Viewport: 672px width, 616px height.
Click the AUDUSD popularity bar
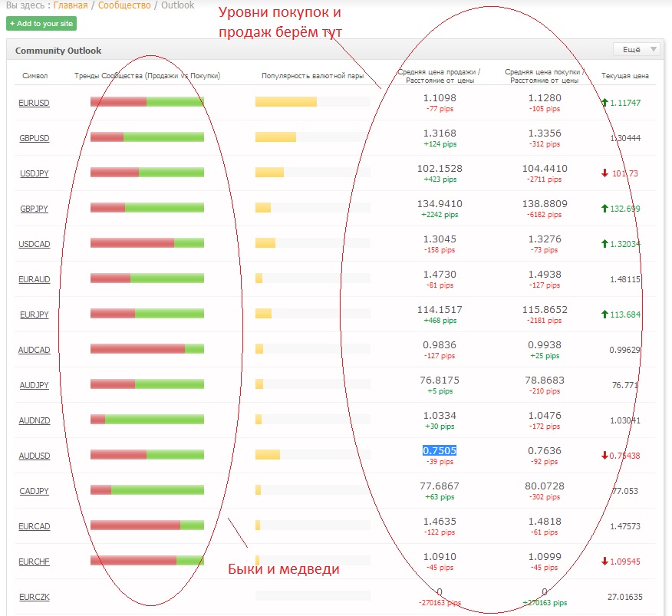pyautogui.click(x=313, y=454)
